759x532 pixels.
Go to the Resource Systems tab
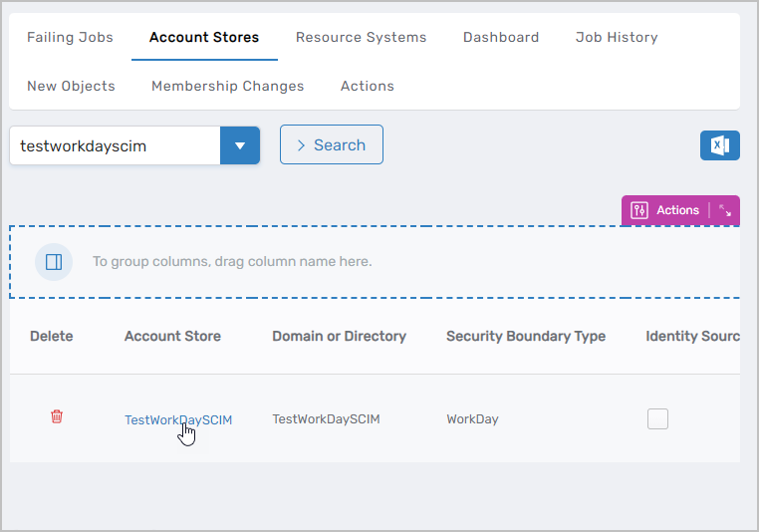(x=361, y=37)
